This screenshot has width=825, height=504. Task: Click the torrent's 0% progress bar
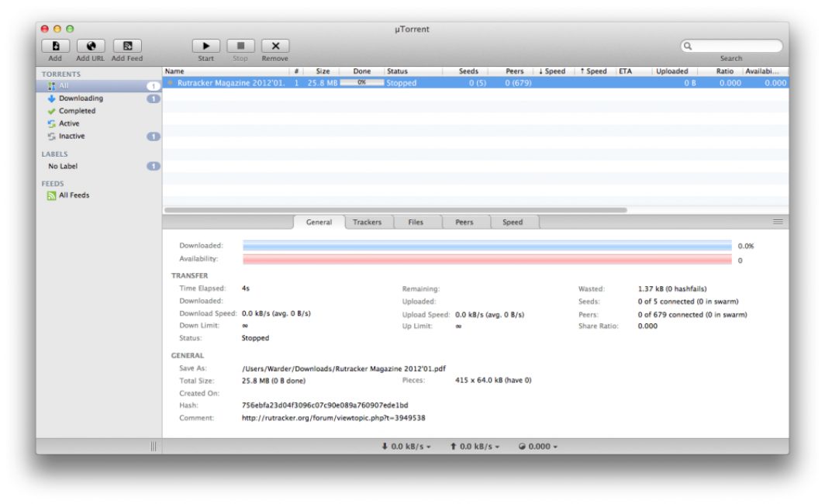point(362,83)
